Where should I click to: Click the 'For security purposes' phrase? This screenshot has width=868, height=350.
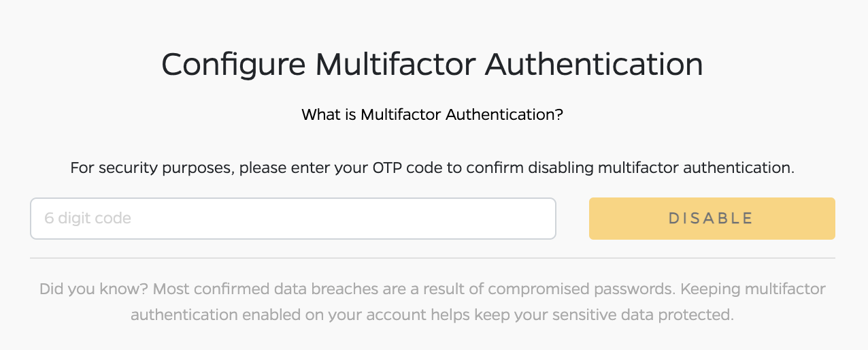(150, 168)
